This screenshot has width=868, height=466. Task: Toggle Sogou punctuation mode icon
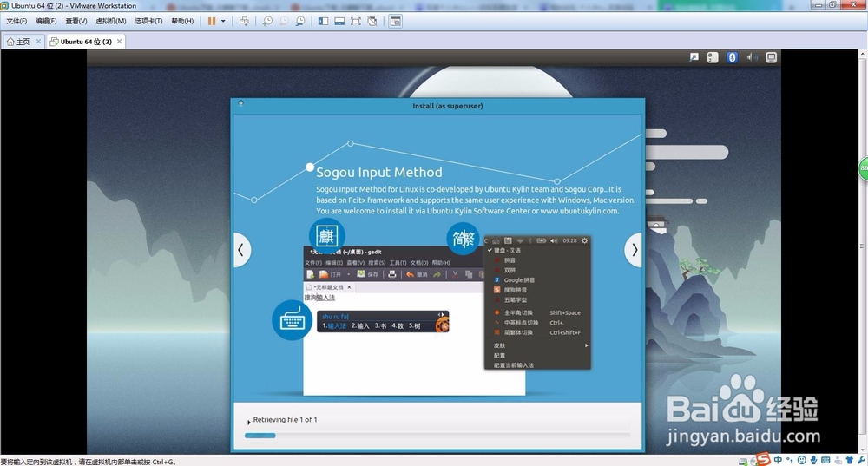(790, 460)
